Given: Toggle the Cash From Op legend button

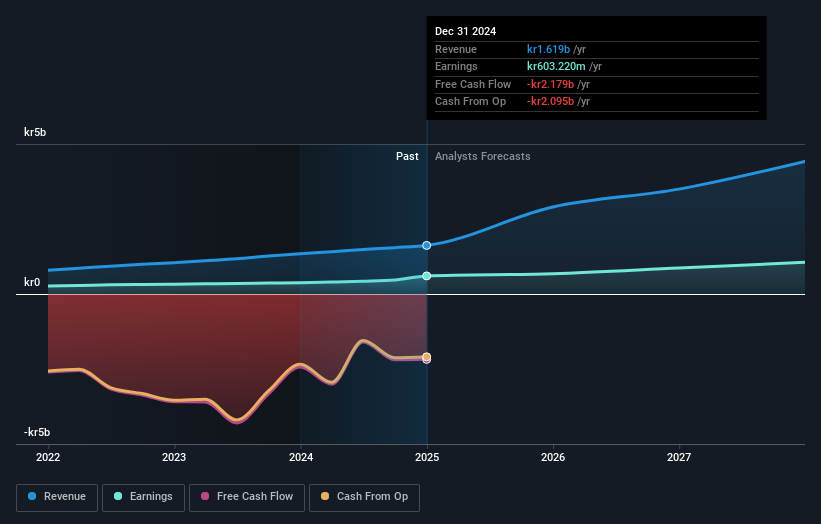Looking at the screenshot, I should [364, 497].
